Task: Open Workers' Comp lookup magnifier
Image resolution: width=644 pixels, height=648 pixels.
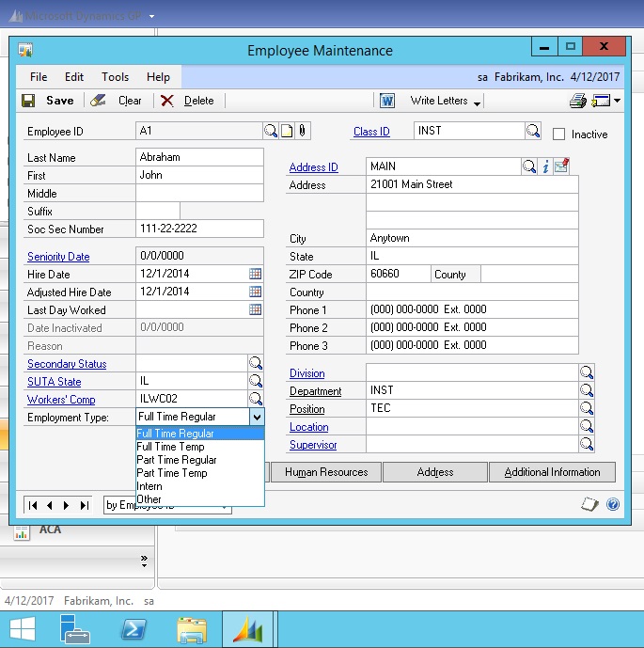Action: tap(256, 399)
